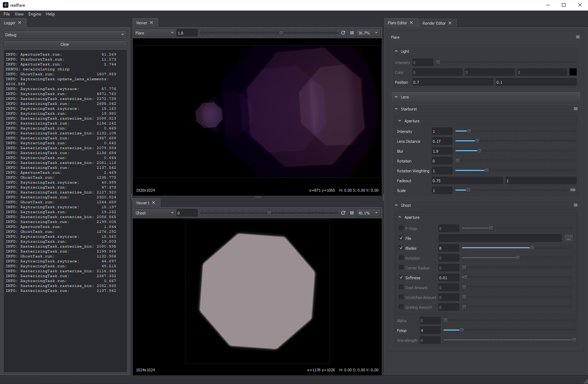This screenshot has width=588, height=384.
Task: Pause the Ghost viewer in Viewer1
Action: [352, 213]
